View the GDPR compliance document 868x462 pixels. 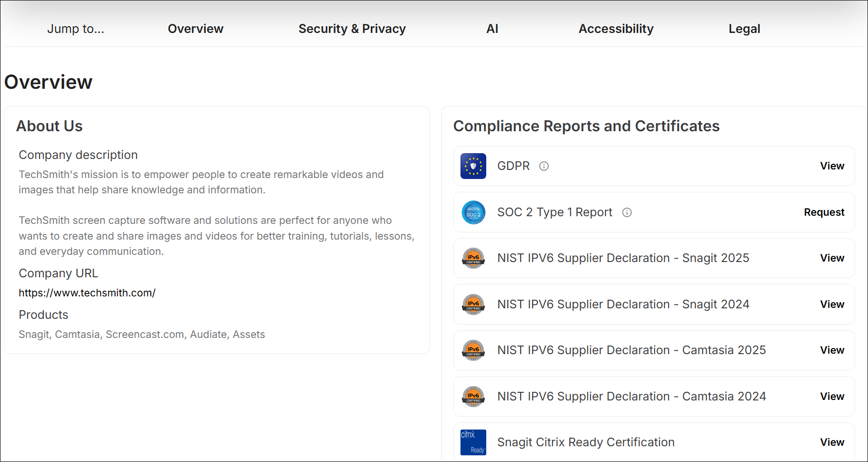pyautogui.click(x=832, y=166)
